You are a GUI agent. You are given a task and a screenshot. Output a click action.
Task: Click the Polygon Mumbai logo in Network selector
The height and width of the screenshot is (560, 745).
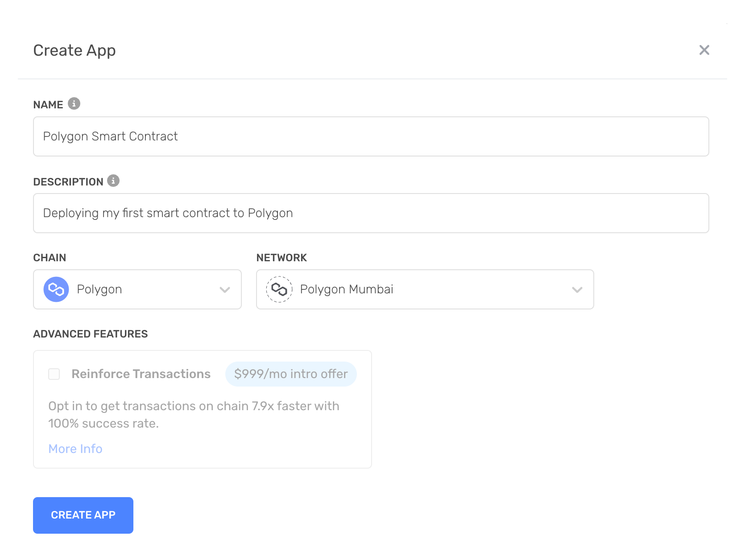[x=279, y=289]
